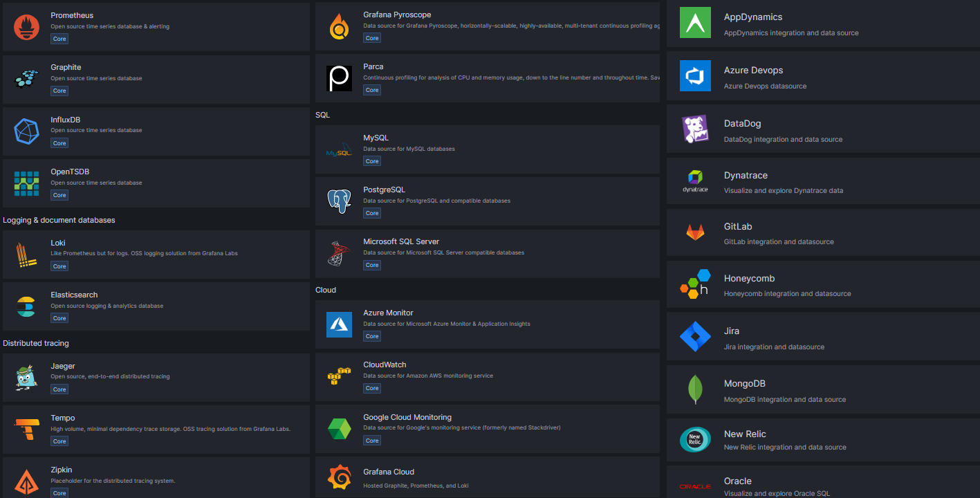This screenshot has height=498, width=980.
Task: Click the Azure Devops datasource description
Action: [765, 86]
